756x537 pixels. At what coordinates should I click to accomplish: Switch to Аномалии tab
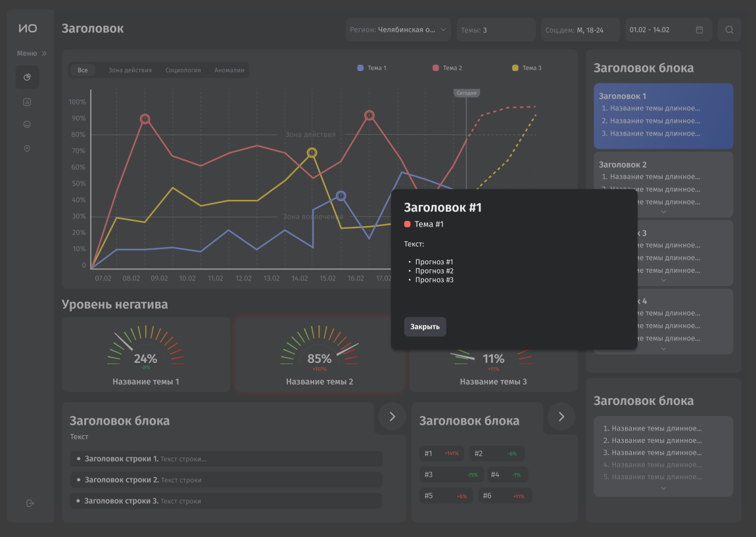point(229,70)
